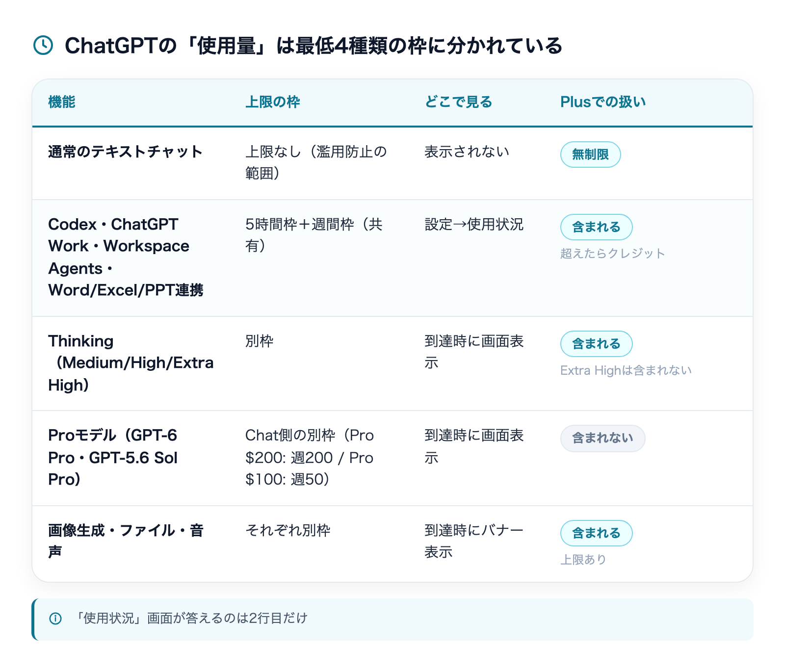Click the 無制限 badge
The image size is (785, 672).
click(x=590, y=155)
